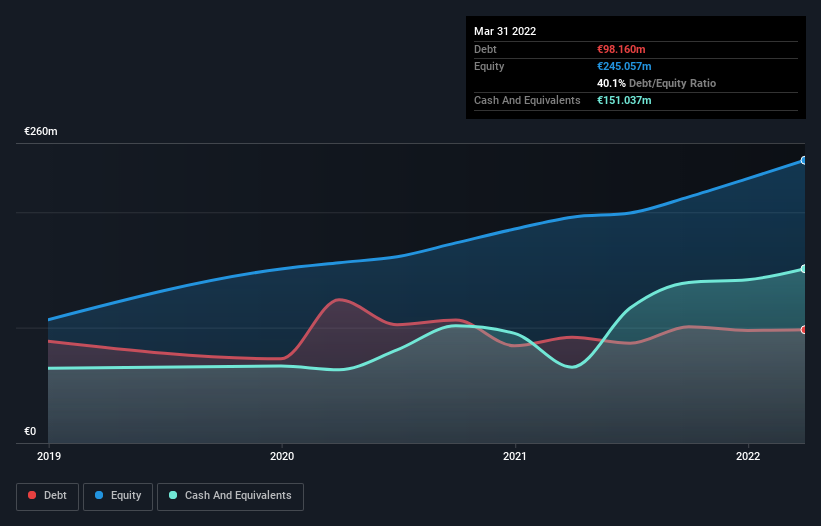This screenshot has width=821, height=526.
Task: Click the Mar 31 2022 tooltip date
Action: coord(505,31)
